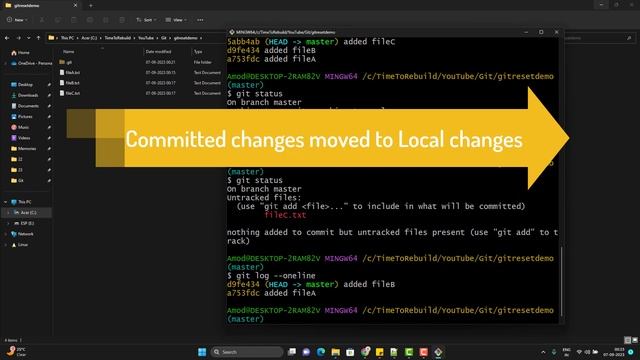This screenshot has width=640, height=360.
Task: Click the pin icon beside Music
Action: tap(49, 127)
